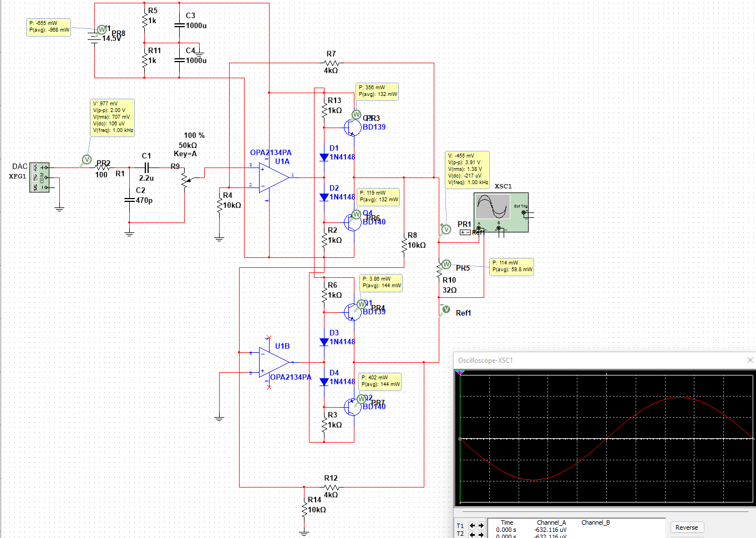Move cursor T1 left with arrow
This screenshot has height=538, width=756.
472,526
